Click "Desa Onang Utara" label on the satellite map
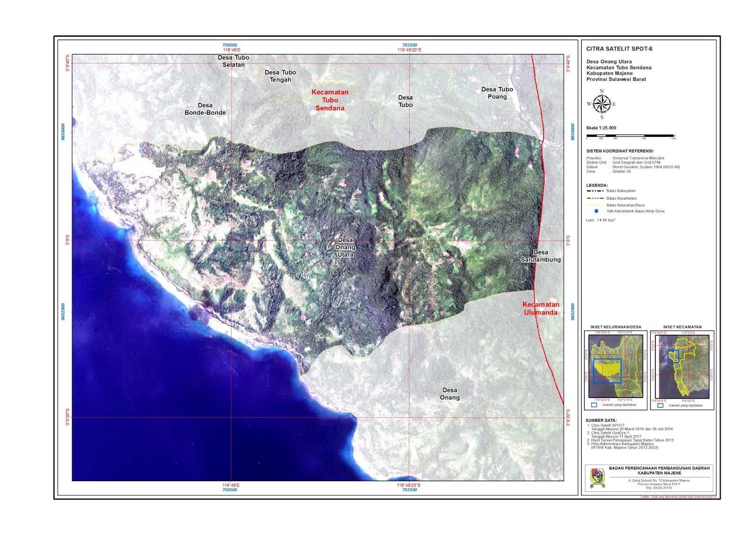The image size is (756, 535). 345,247
